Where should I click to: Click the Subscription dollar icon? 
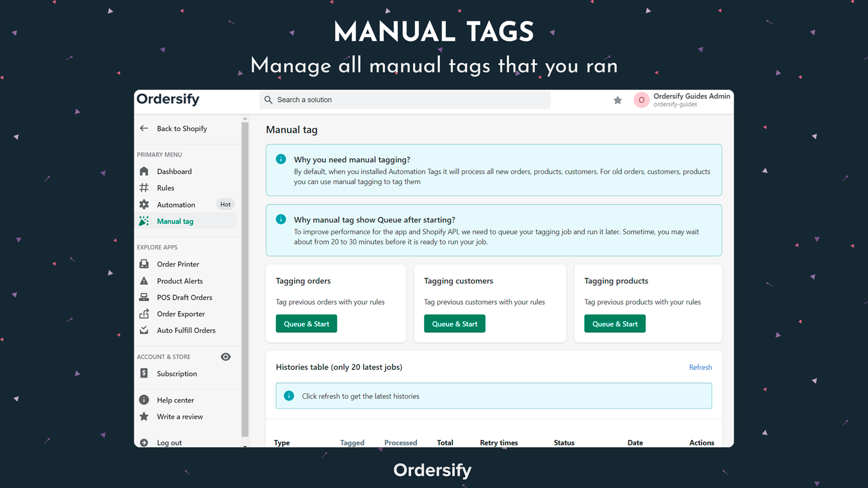tap(144, 373)
